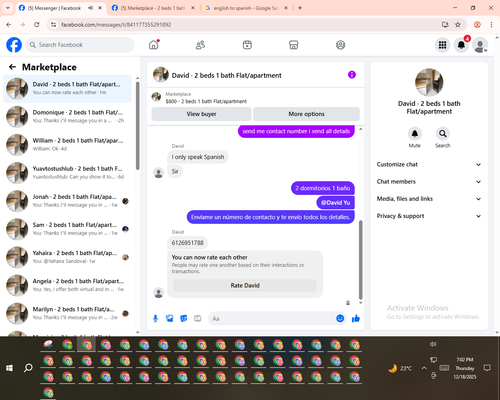Click the More options button
This screenshot has height=400, width=500.
(x=306, y=114)
